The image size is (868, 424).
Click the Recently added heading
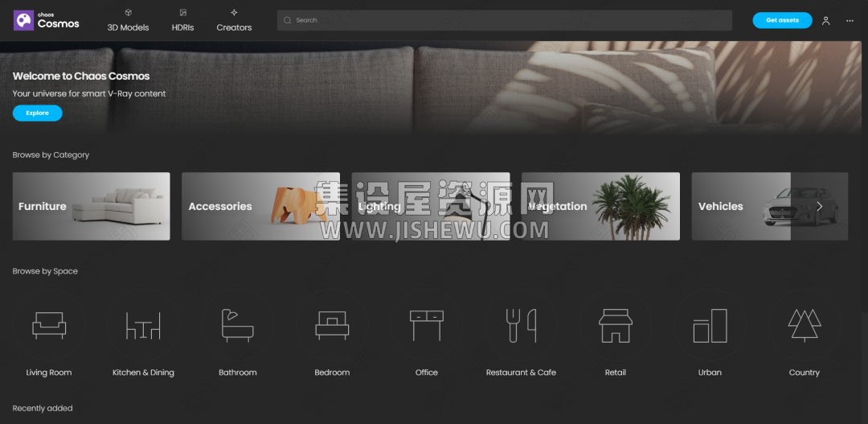(43, 408)
